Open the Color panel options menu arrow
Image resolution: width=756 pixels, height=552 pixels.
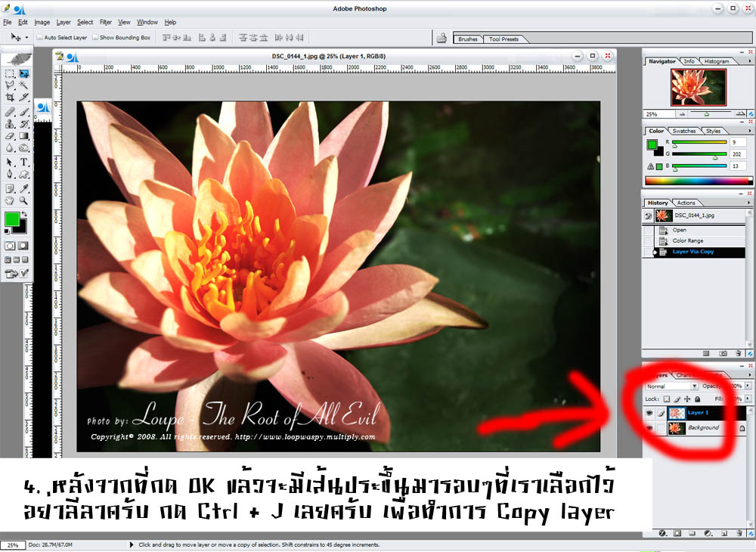(x=749, y=131)
